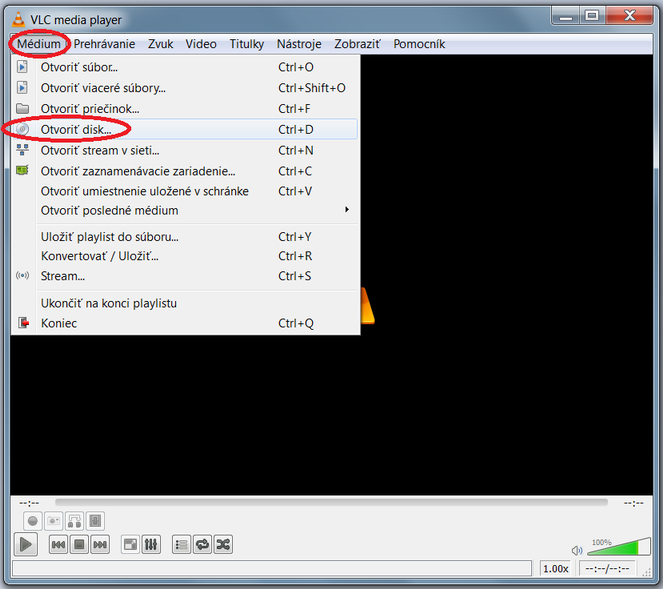Click the 1.00x playback speed label

[556, 569]
